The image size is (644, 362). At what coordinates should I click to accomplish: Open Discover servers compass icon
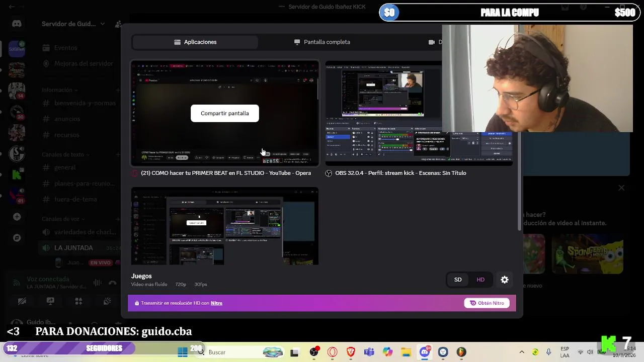(17, 238)
